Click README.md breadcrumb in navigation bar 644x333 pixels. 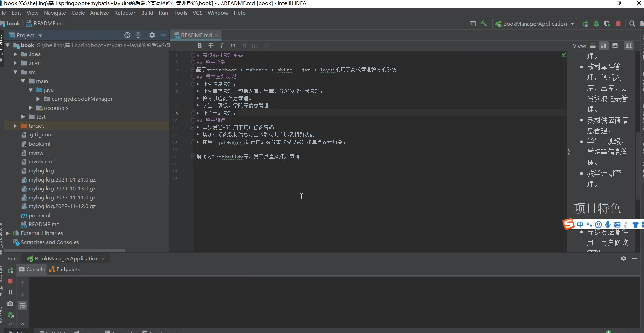pyautogui.click(x=46, y=23)
